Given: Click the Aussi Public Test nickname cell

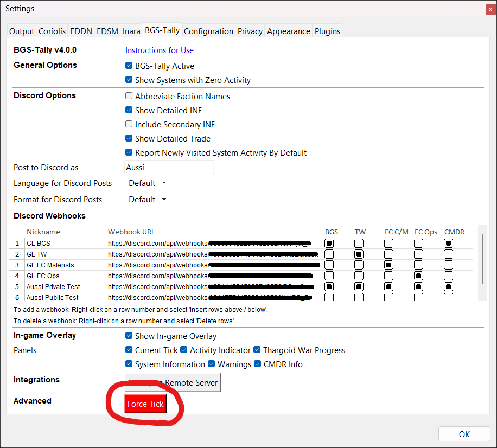Looking at the screenshot, I should pyautogui.click(x=65, y=298).
